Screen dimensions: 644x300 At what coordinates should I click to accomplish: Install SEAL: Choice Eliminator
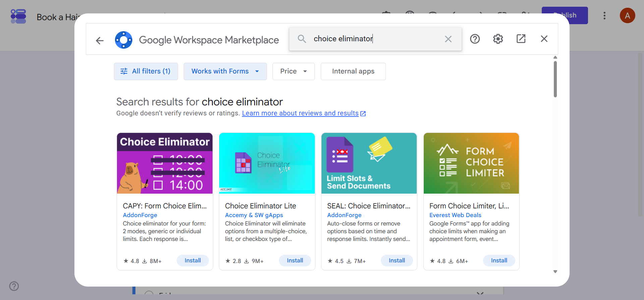pos(397,261)
